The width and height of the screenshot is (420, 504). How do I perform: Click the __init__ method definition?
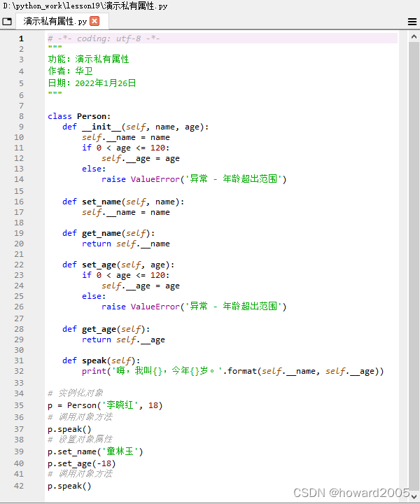click(x=135, y=127)
